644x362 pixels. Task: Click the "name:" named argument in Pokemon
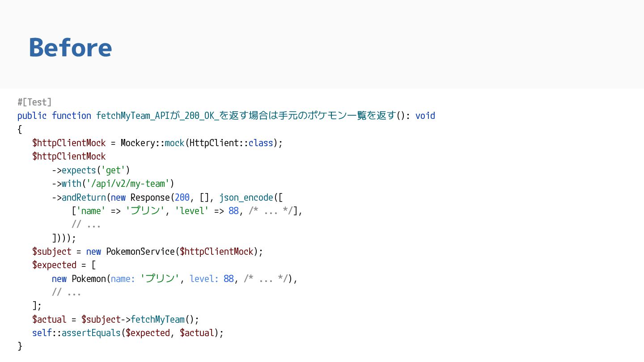pos(123,279)
